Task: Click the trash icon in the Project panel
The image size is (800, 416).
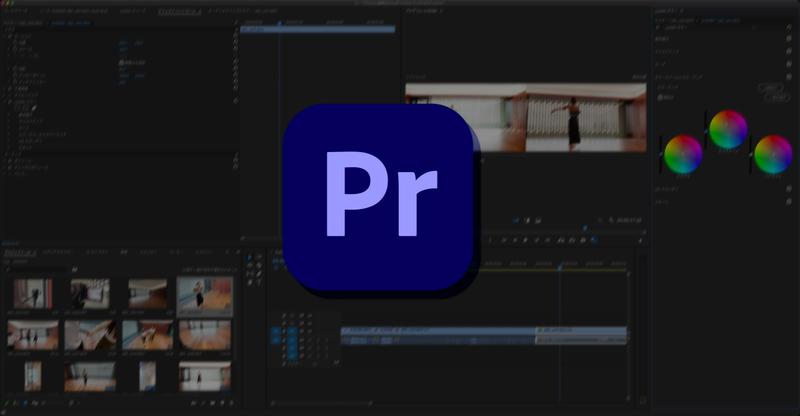Action: 232,402
